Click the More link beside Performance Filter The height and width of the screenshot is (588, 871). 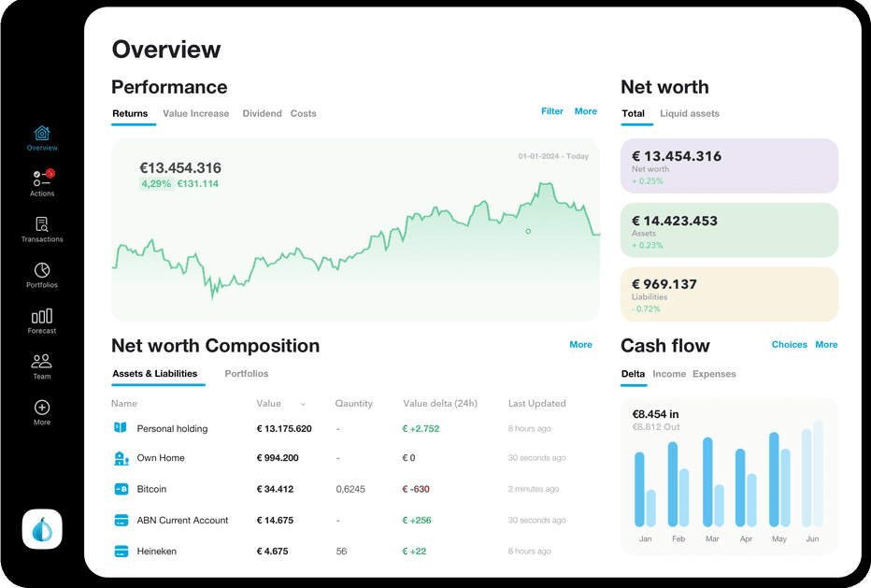coord(586,111)
